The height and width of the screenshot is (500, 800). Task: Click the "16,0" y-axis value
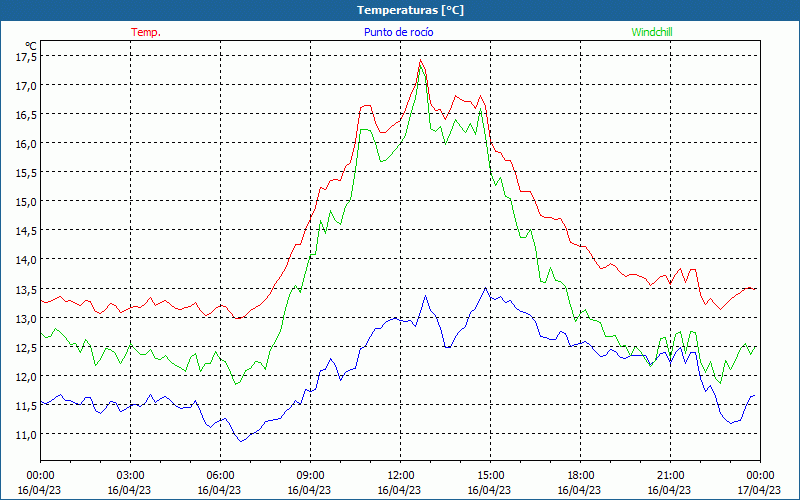pyautogui.click(x=26, y=144)
